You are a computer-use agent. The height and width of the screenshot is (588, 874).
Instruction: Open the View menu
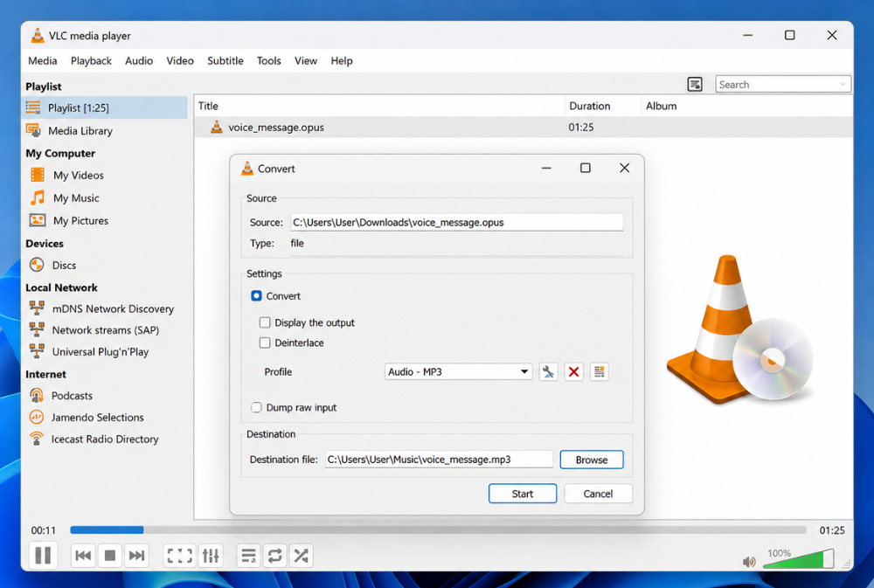[x=305, y=61]
